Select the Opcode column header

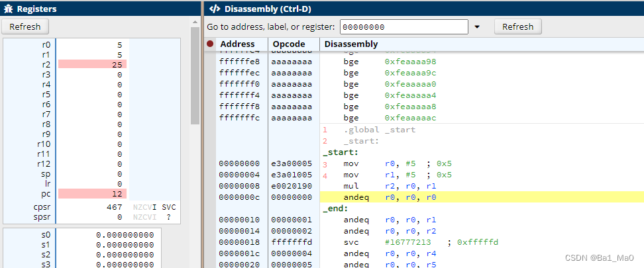click(289, 44)
